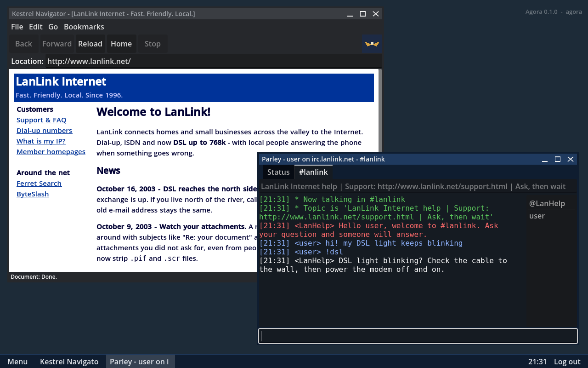The width and height of the screenshot is (588, 368).
Task: Click the 21:31 taskbar clock
Action: tap(537, 362)
